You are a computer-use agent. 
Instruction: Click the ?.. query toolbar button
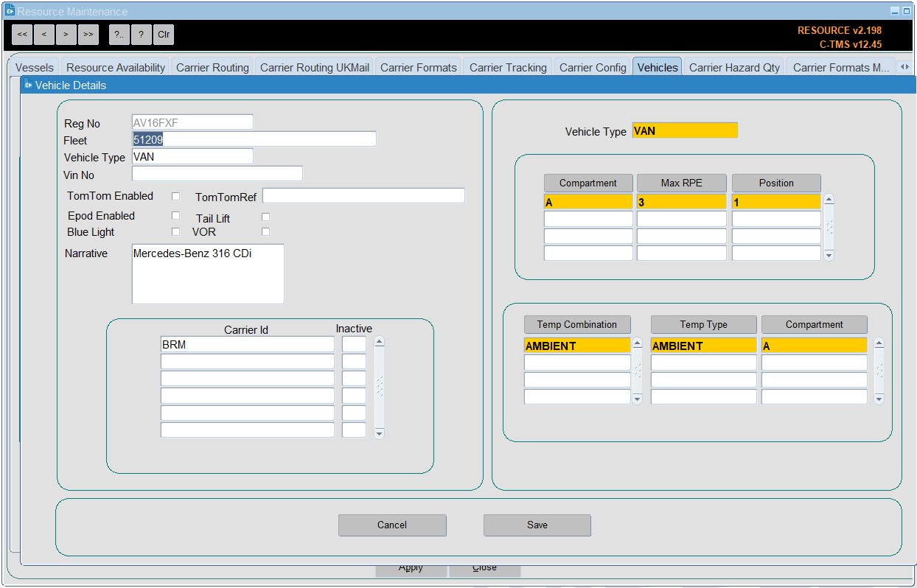coord(119,35)
